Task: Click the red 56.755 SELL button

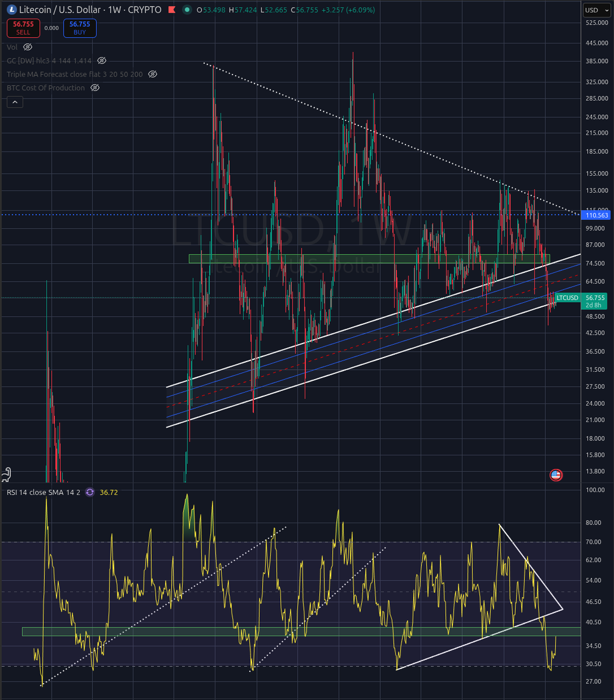Action: (22, 28)
